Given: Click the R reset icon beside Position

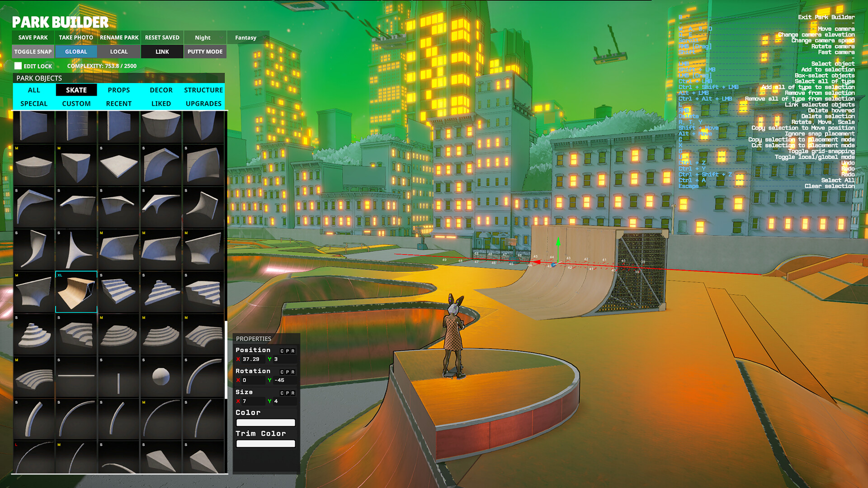Looking at the screenshot, I should pos(292,351).
